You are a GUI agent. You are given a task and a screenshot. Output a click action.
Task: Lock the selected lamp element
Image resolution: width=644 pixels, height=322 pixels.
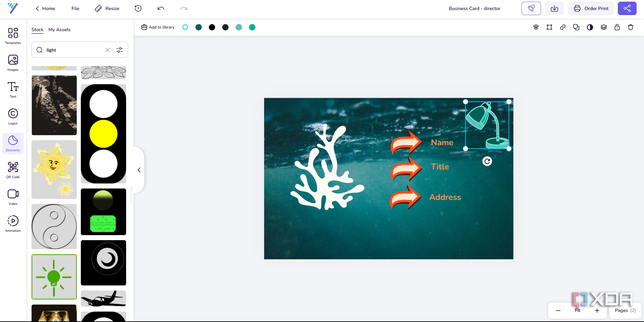pos(617,27)
